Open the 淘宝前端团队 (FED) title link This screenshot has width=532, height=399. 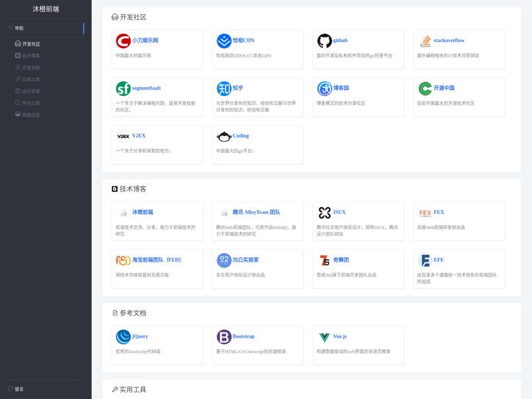click(157, 260)
